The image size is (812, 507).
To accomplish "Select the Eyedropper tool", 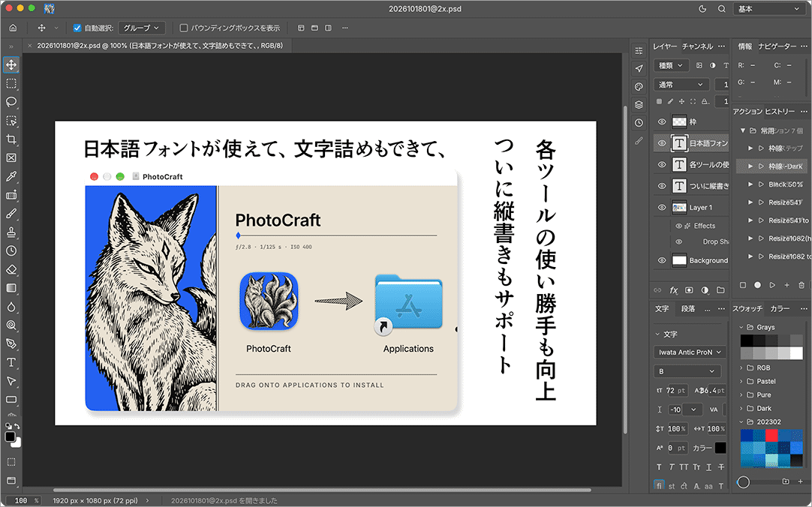I will (x=11, y=176).
